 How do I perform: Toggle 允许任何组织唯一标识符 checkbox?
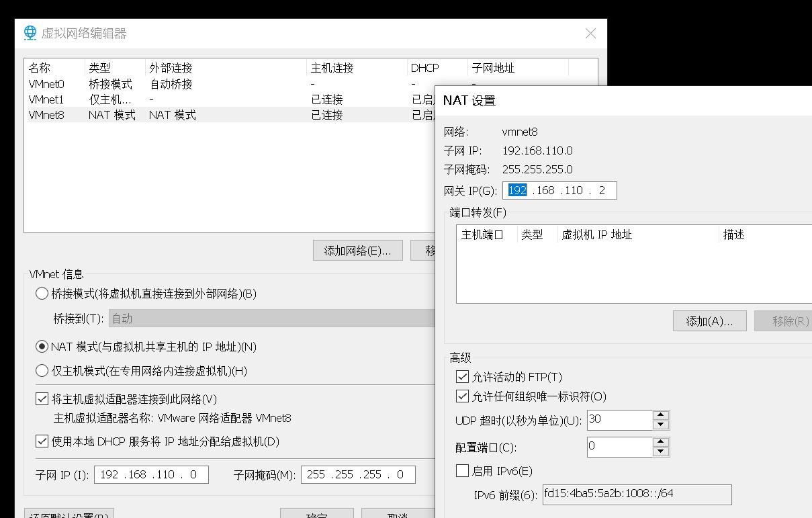462,396
